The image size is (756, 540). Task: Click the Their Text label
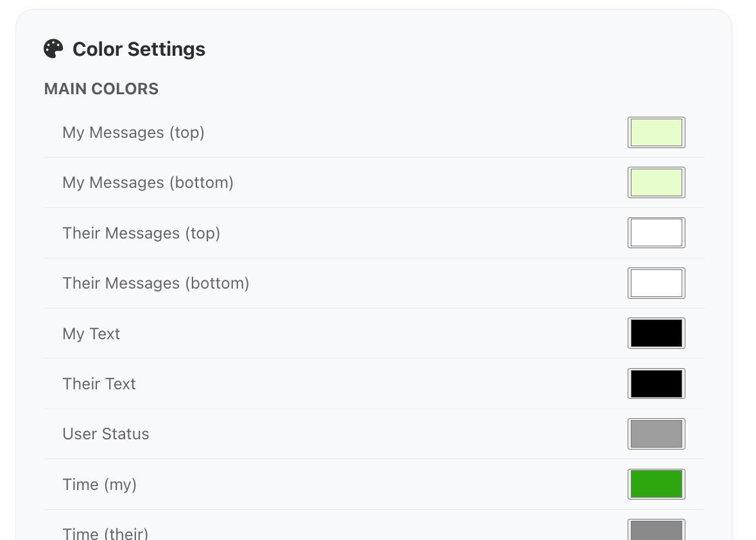click(x=99, y=384)
